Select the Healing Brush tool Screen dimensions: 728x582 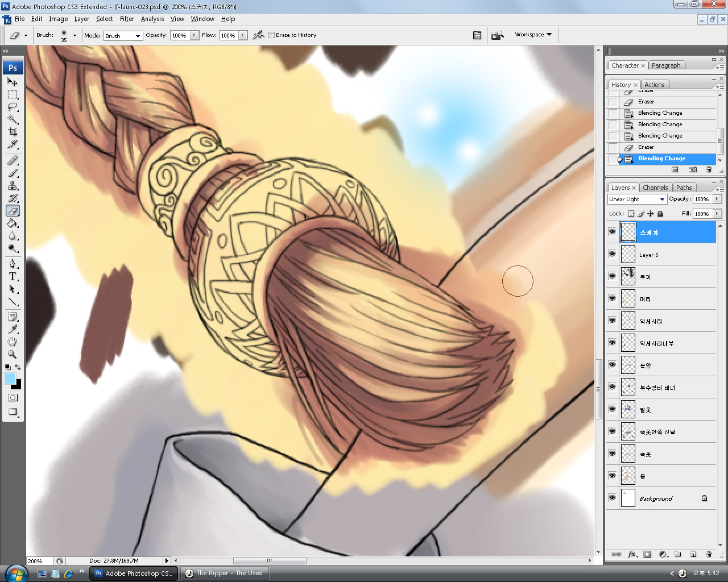(x=13, y=160)
